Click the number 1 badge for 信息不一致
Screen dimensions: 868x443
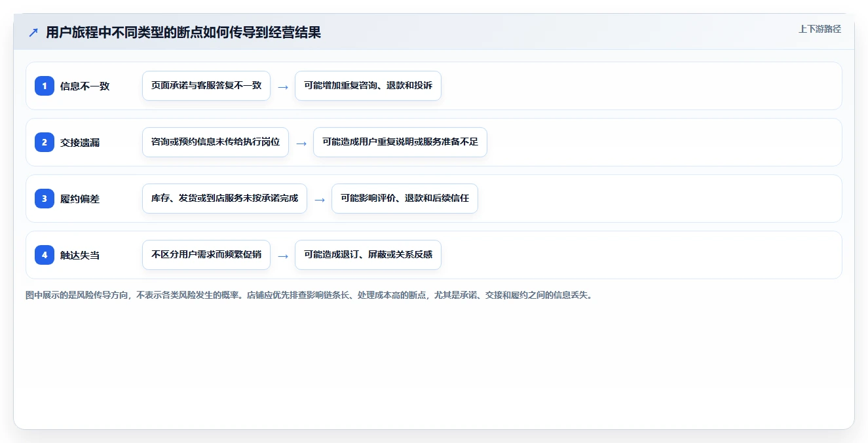[45, 86]
